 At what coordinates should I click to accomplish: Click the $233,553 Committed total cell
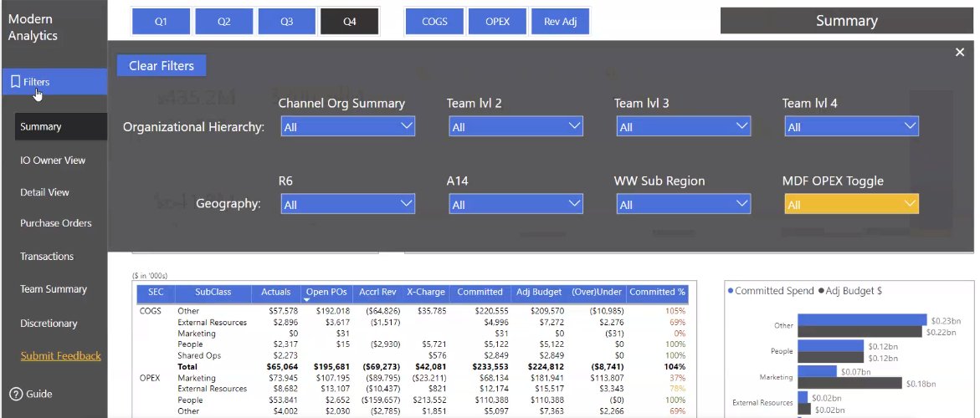tap(490, 367)
